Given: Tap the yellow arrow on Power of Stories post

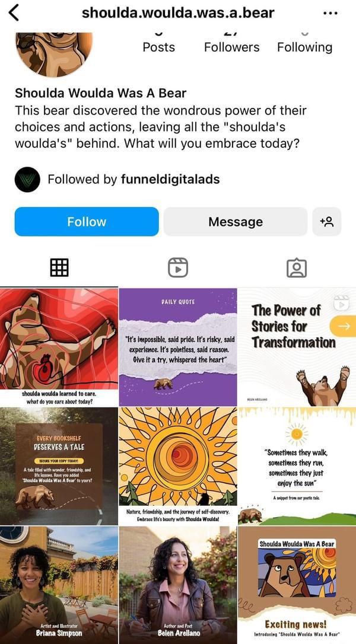Looking at the screenshot, I should (x=343, y=326).
